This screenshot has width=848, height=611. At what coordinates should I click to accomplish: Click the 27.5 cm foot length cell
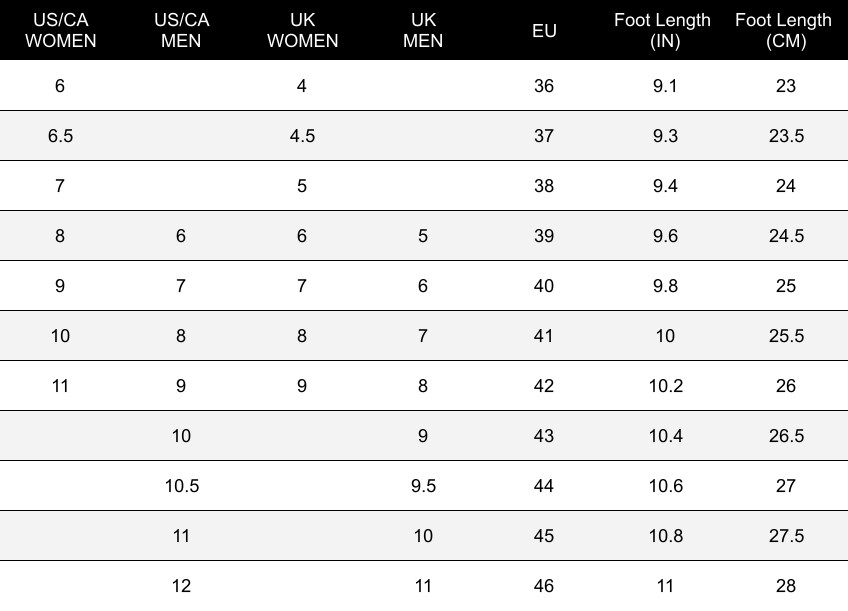click(x=785, y=536)
